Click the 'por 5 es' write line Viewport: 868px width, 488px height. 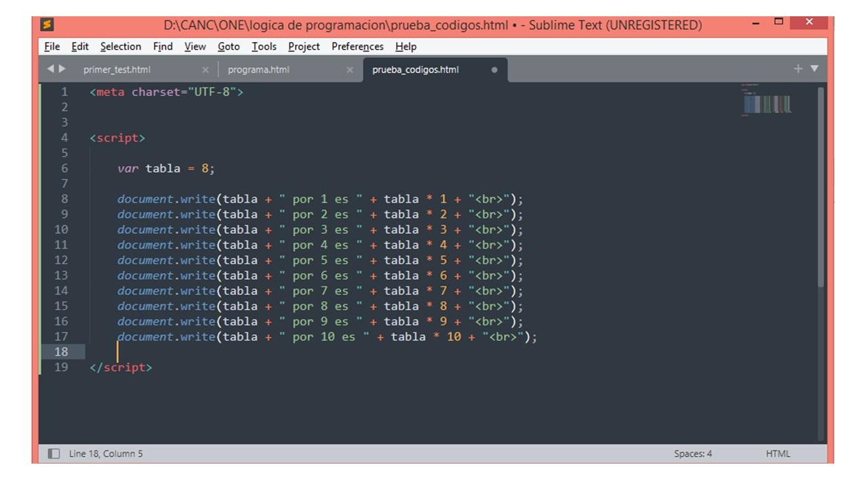coord(320,260)
